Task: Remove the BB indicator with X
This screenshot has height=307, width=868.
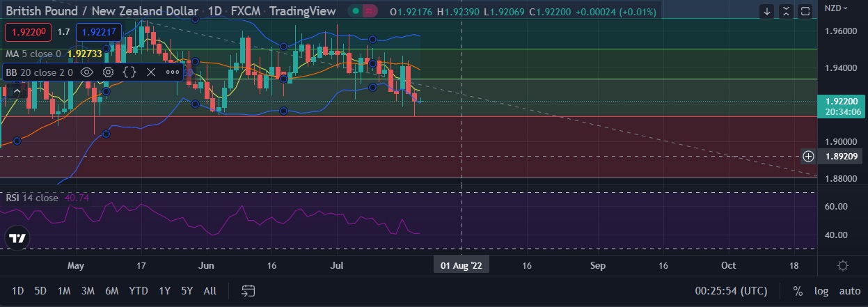Action: [151, 72]
